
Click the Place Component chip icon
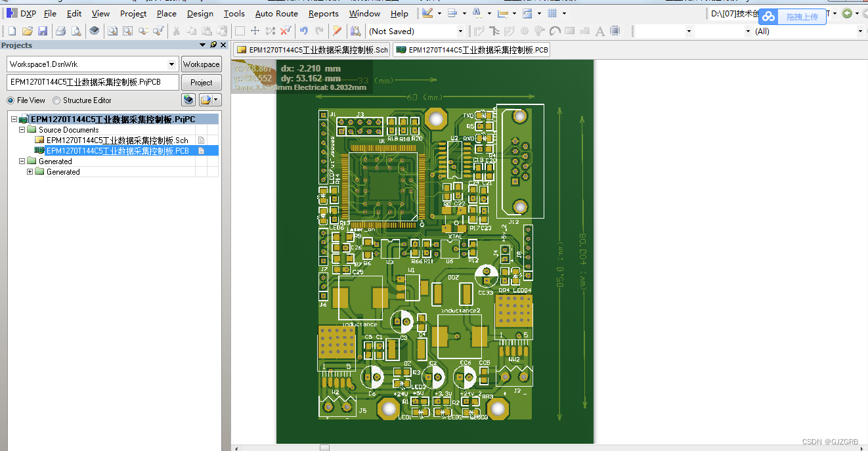coord(615,31)
